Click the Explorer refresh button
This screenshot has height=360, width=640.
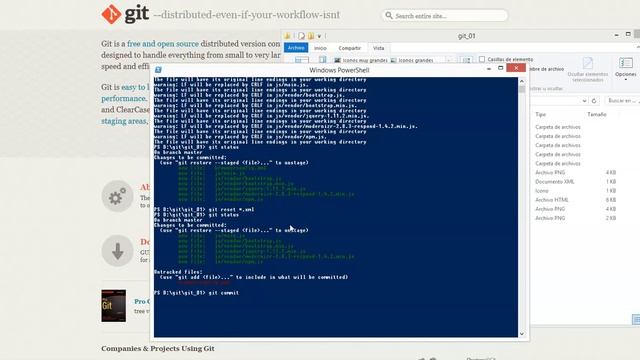(594, 101)
